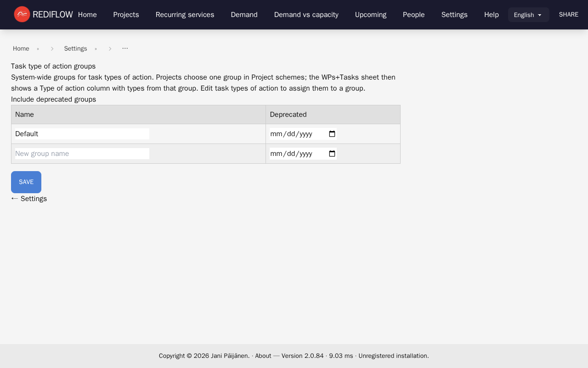Click the breadcrumb ellipsis icon
Viewport: 588px width, 368px height.
click(125, 48)
